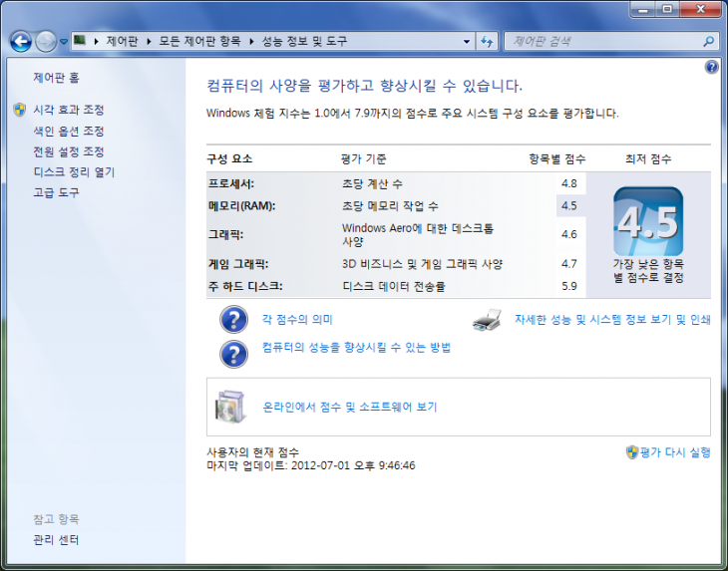Viewport: 728px width, 571px height.
Task: Open 컴퓨터의 성능을 향상시킬 수 있는 방법 link
Action: pos(357,348)
